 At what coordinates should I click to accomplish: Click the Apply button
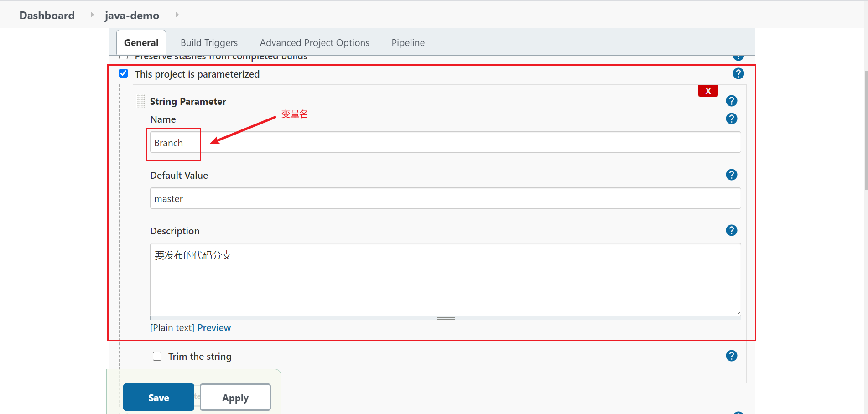[x=235, y=397]
